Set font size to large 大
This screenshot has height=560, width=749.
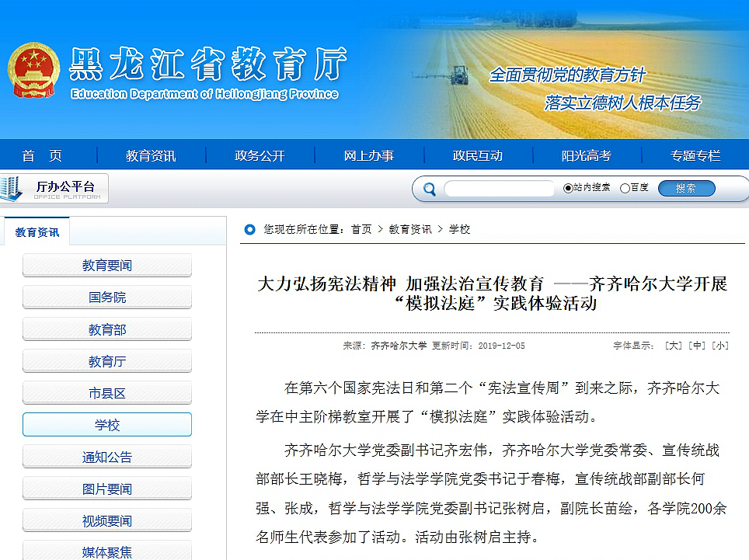coord(673,346)
